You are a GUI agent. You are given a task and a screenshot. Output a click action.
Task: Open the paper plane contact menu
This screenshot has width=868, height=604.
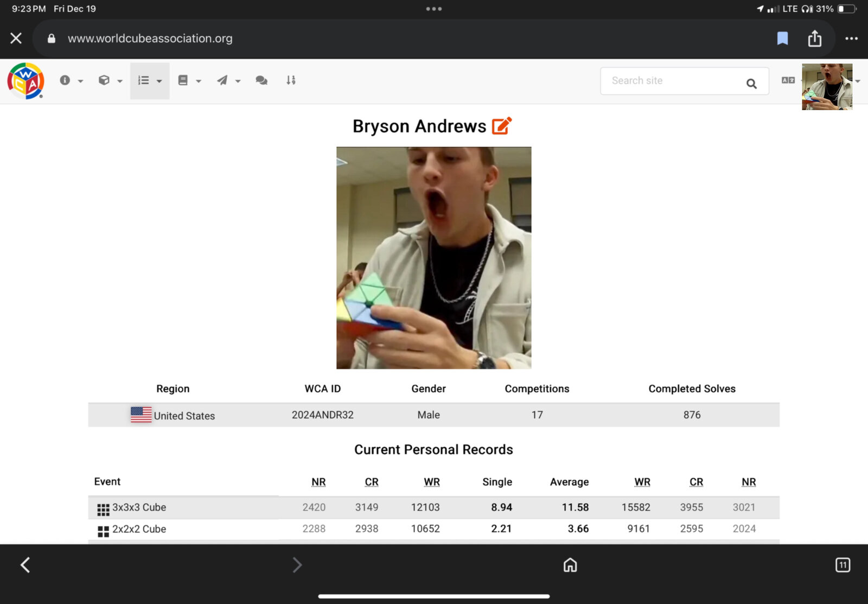point(228,81)
